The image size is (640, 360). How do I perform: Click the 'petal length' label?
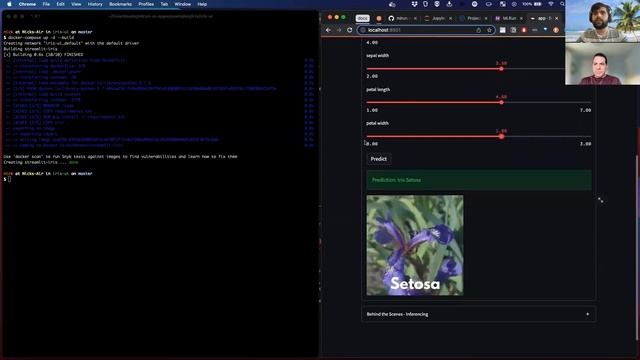[x=378, y=89]
